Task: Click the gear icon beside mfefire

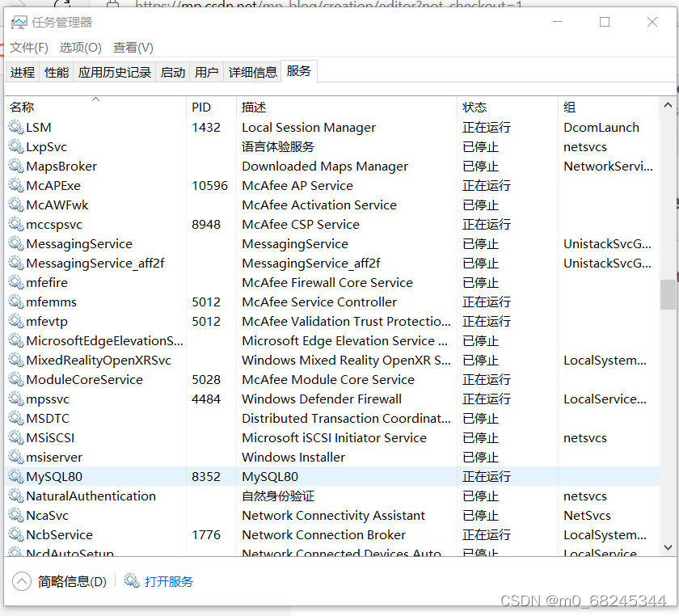Action: point(16,282)
